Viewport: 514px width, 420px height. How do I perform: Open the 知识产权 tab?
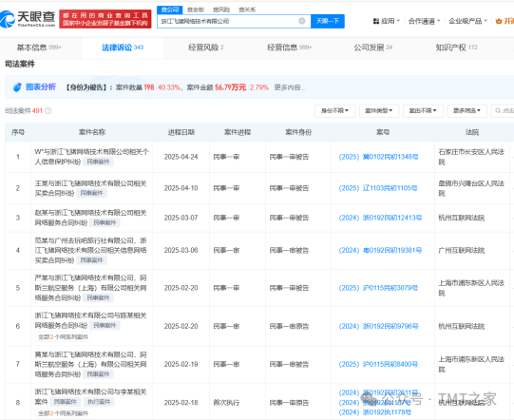click(x=456, y=48)
